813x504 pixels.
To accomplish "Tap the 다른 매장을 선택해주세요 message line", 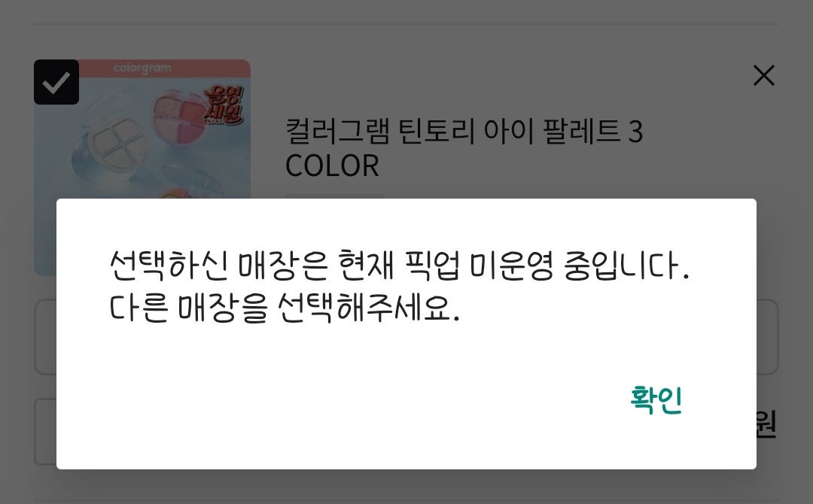I will coord(284,308).
